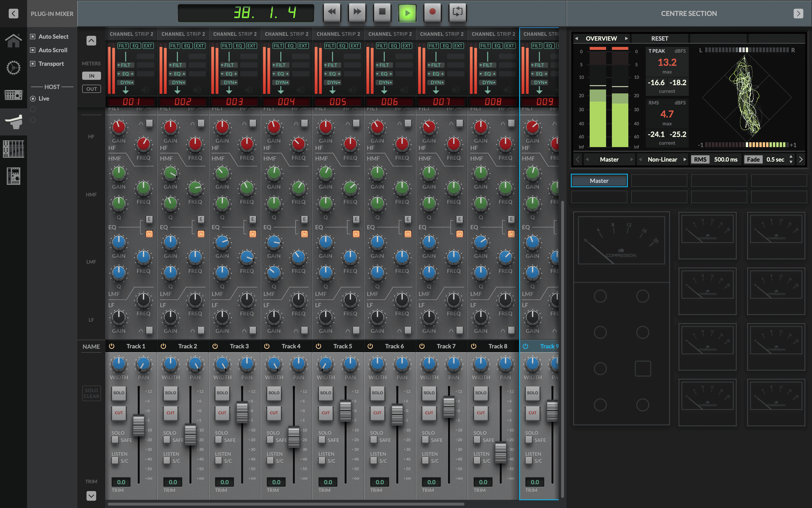Toggle power for Track 1
Screen dimensions: 812x508
point(112,346)
